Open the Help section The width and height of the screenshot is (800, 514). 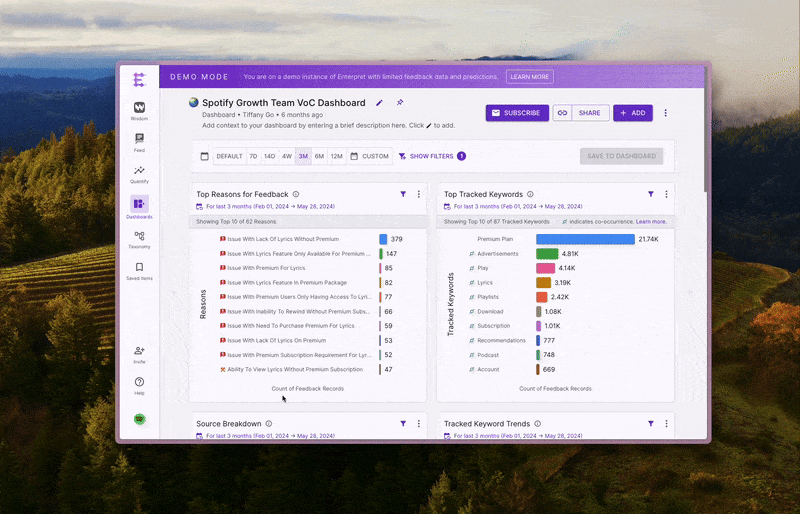point(139,385)
